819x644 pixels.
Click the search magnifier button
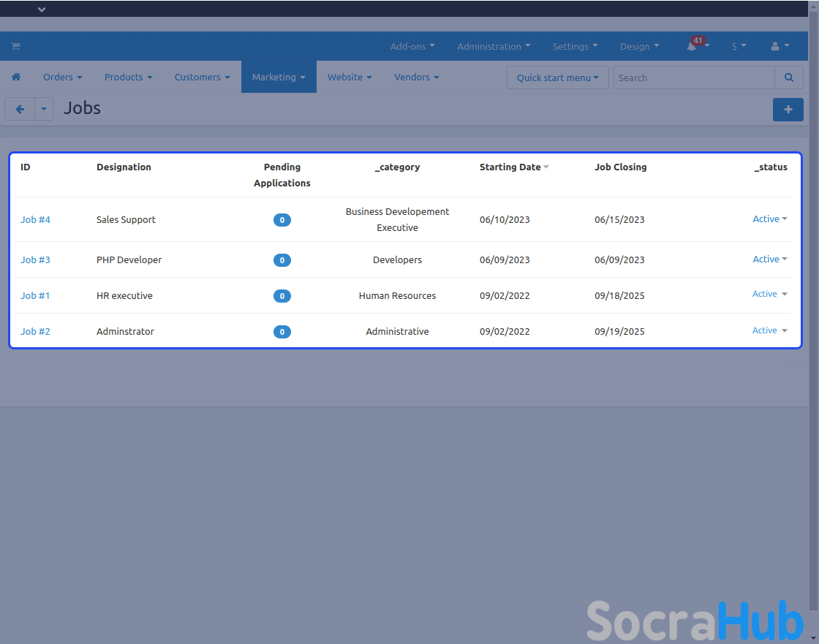789,77
